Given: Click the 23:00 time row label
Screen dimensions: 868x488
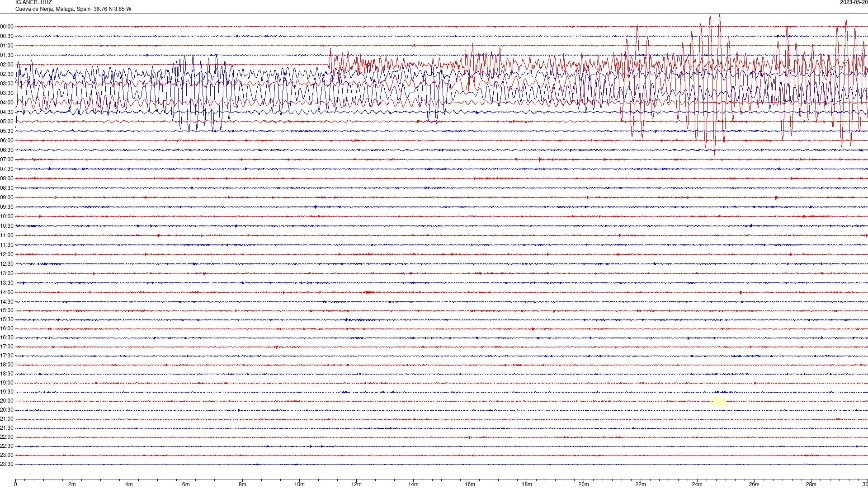Looking at the screenshot, I should (x=7, y=455).
